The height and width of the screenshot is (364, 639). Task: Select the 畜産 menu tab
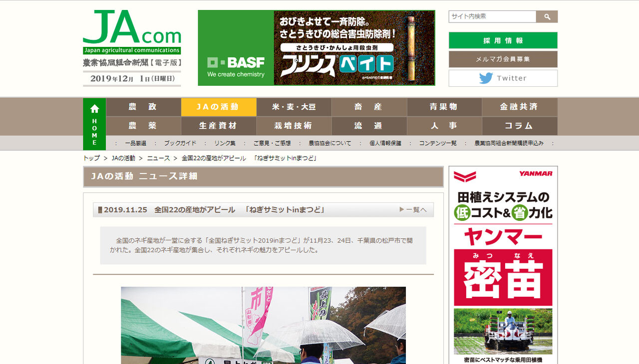point(369,107)
